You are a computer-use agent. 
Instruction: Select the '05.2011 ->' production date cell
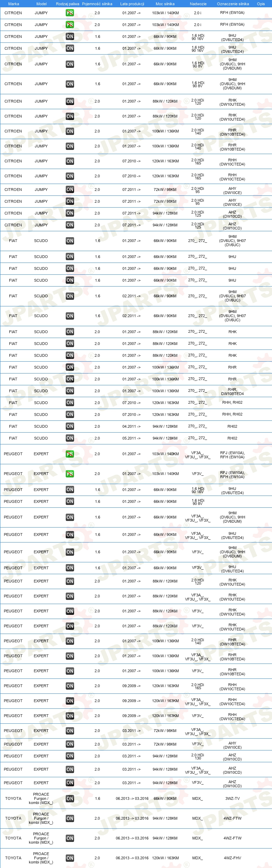131,438
